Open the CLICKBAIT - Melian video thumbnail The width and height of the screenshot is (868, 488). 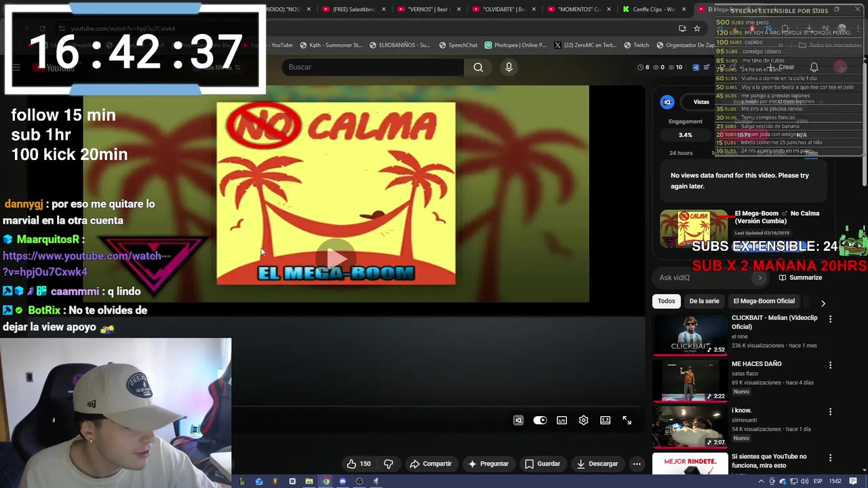click(x=690, y=334)
